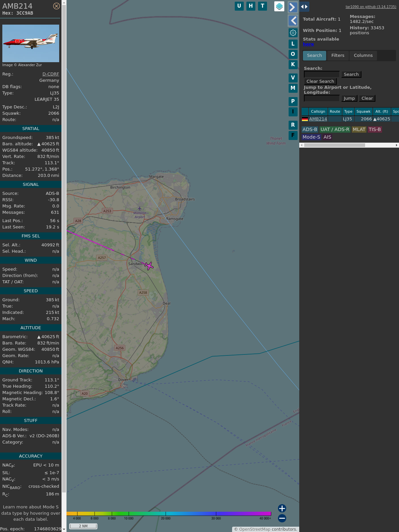The image size is (399, 532).
Task: Toggle sidebar width double-arrow button
Action: point(304,7)
